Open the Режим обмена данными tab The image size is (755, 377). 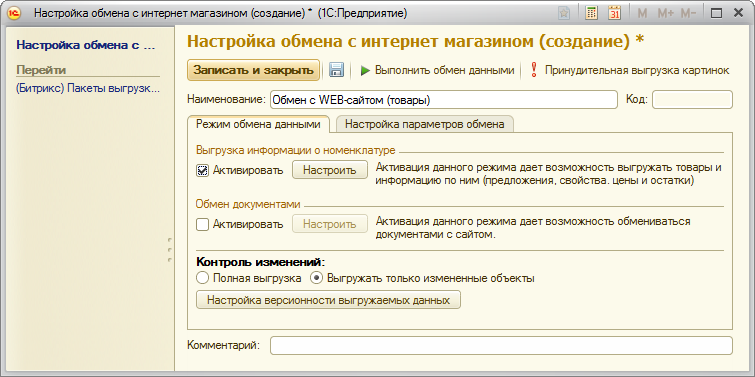click(258, 124)
